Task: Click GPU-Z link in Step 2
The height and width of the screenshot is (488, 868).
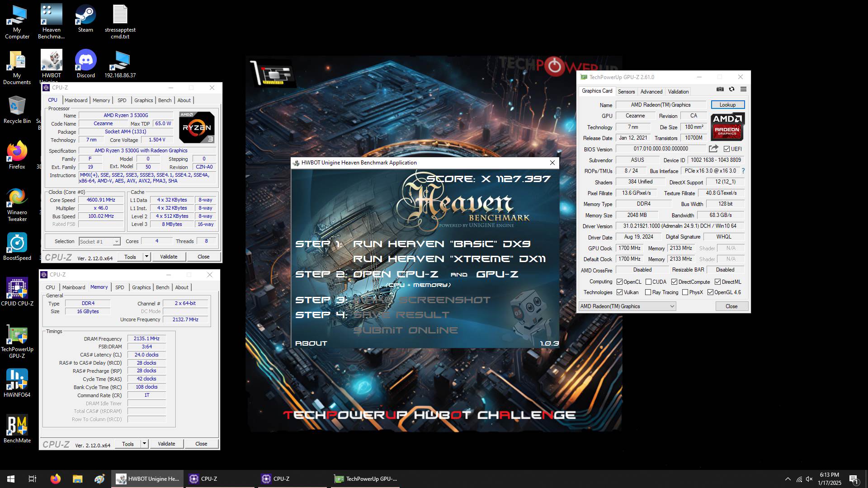Action: tap(497, 274)
